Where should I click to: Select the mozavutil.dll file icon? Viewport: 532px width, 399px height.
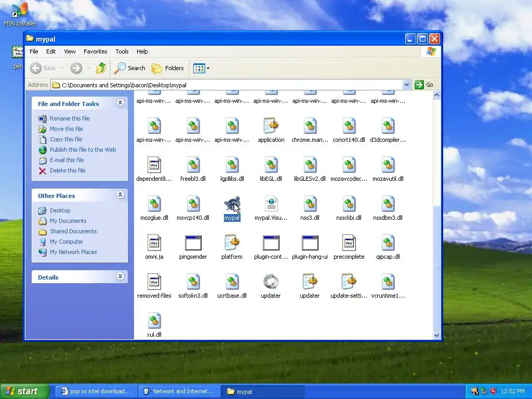pos(388,165)
